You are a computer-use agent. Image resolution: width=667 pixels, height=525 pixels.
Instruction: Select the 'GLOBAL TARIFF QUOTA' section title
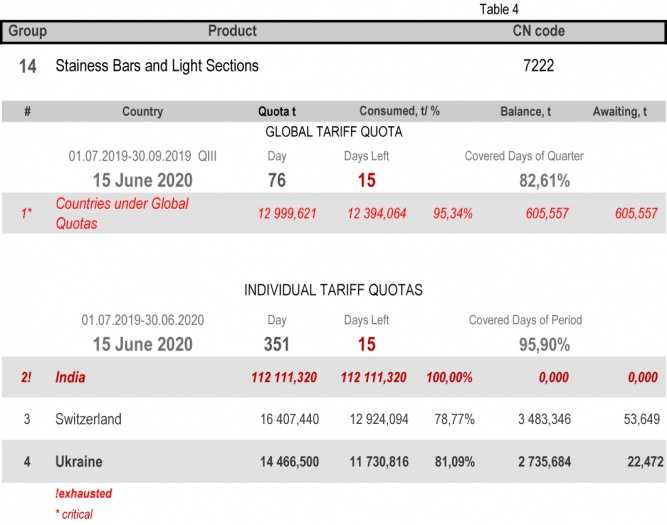click(333, 132)
